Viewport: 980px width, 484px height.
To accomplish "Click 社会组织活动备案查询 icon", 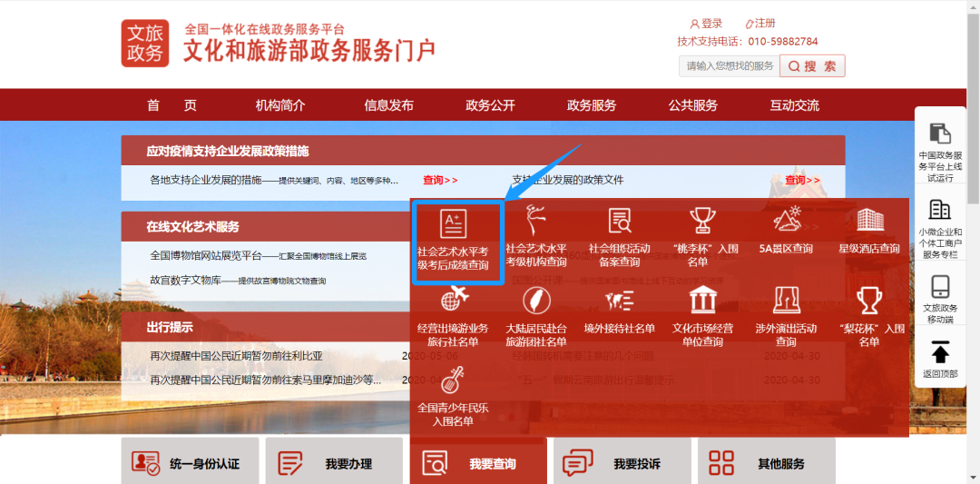I will point(620,220).
